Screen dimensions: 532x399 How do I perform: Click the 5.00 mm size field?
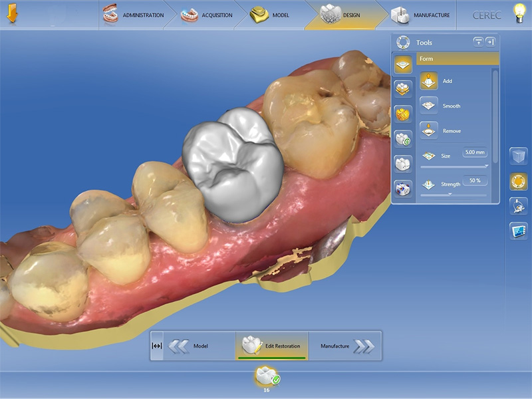click(x=475, y=152)
